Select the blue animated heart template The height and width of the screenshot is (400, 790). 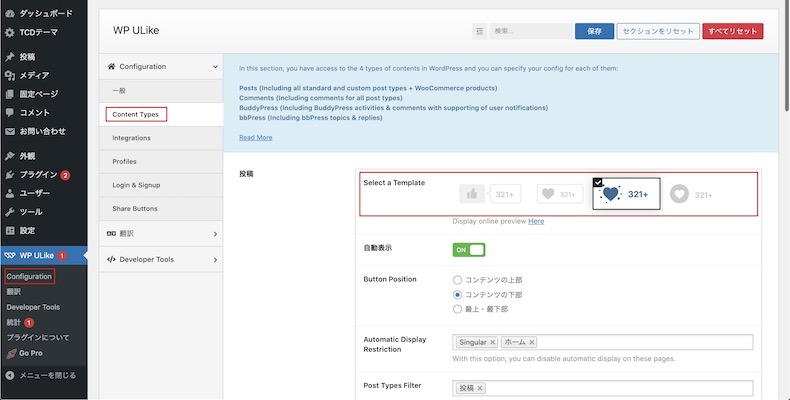pos(626,193)
